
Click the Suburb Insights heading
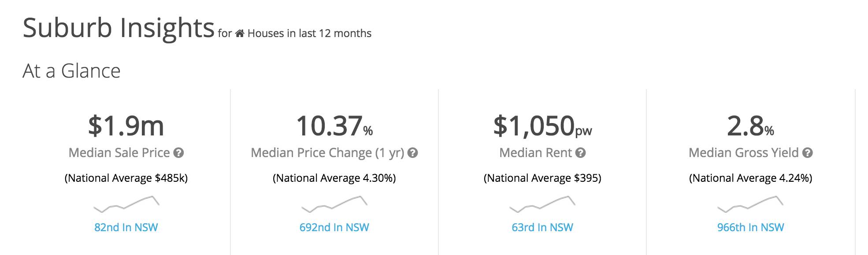[x=119, y=28]
